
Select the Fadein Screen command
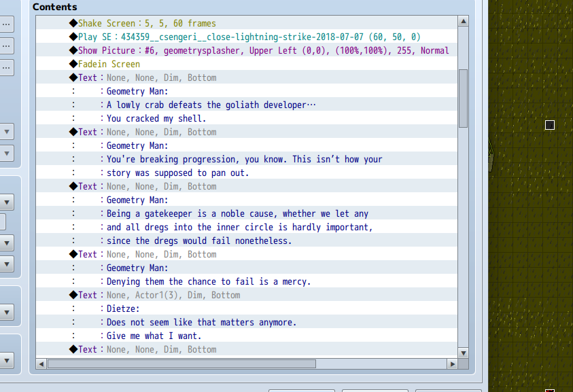[247, 64]
